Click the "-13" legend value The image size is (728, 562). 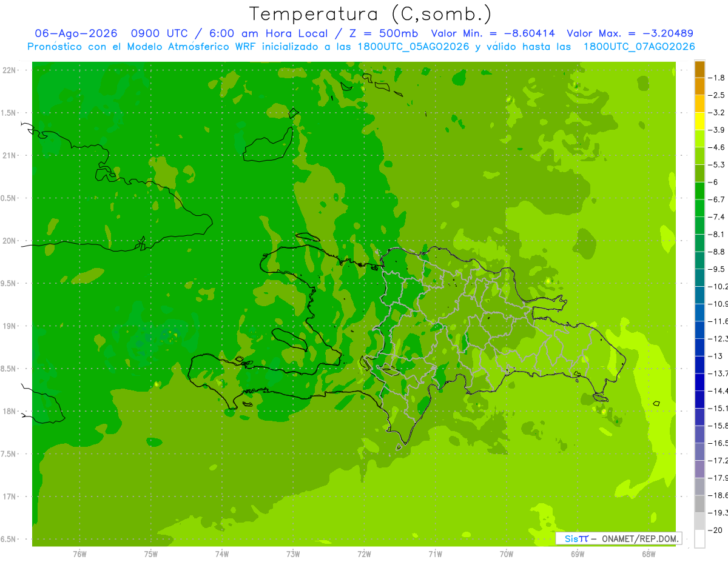(716, 356)
